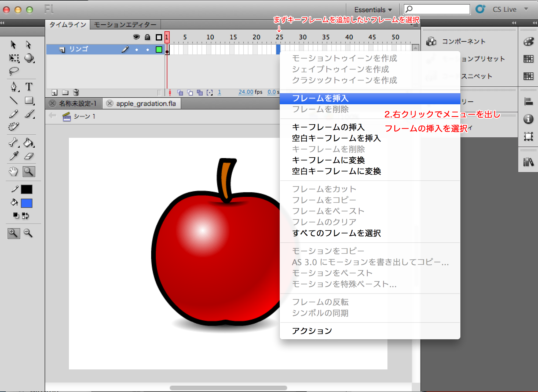Expand the コンポーネント panel
The image size is (538, 392).
tap(463, 41)
